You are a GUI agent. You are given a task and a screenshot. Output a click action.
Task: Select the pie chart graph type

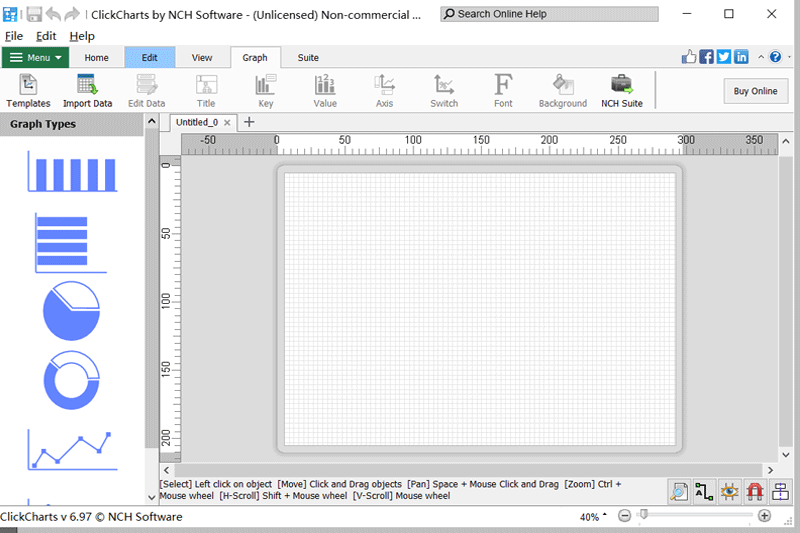point(71,311)
